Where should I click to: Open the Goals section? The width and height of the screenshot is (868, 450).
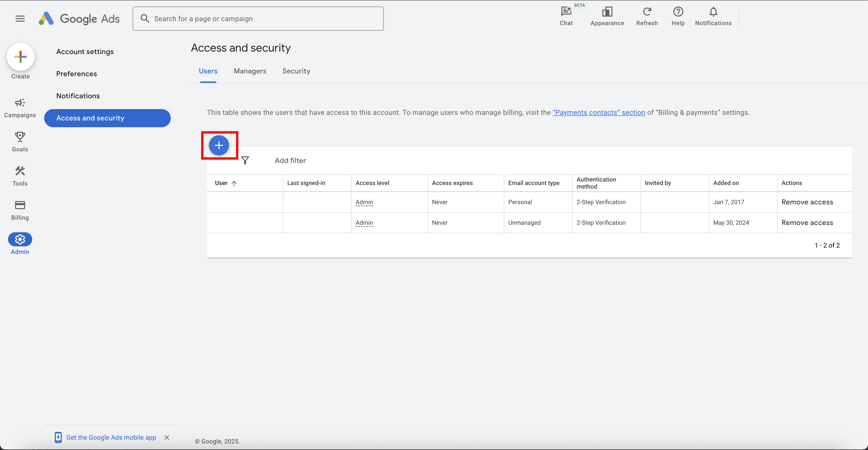click(20, 141)
